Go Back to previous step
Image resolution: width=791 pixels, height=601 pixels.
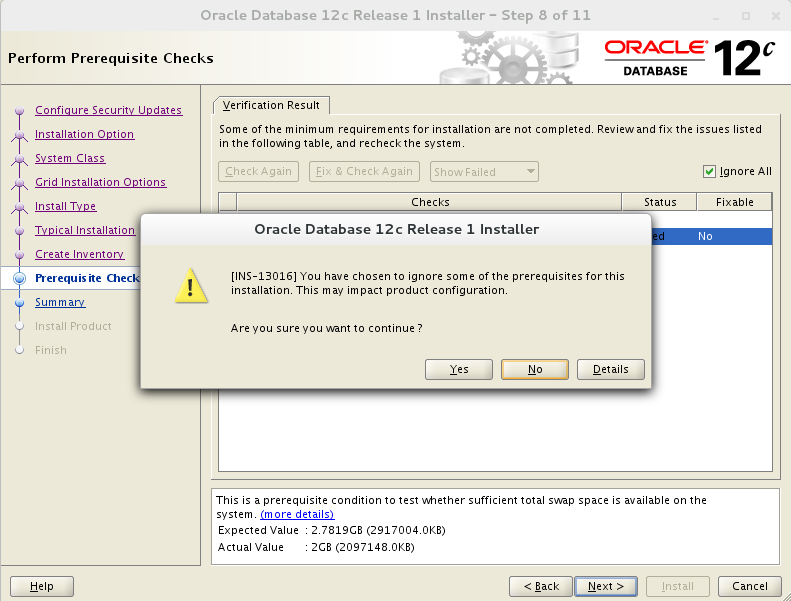(x=541, y=586)
